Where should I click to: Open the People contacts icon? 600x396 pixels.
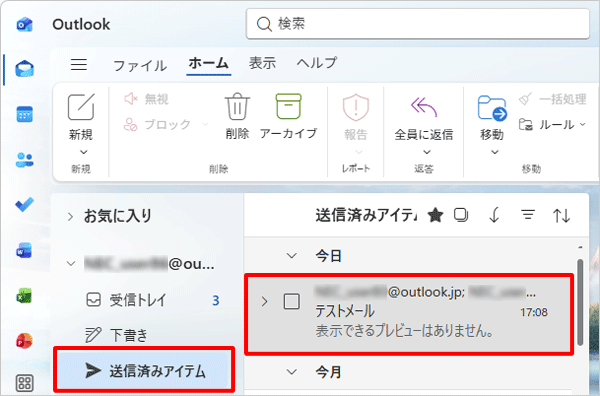pos(24,160)
